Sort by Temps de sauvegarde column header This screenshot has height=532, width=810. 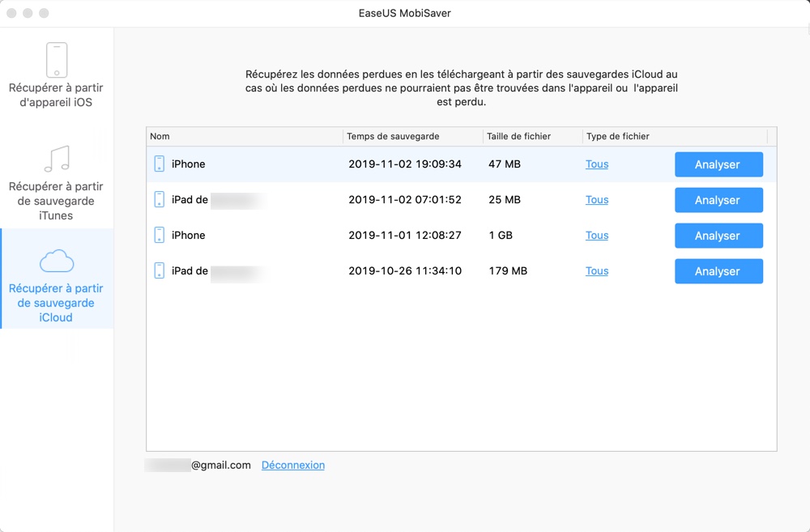coord(393,137)
